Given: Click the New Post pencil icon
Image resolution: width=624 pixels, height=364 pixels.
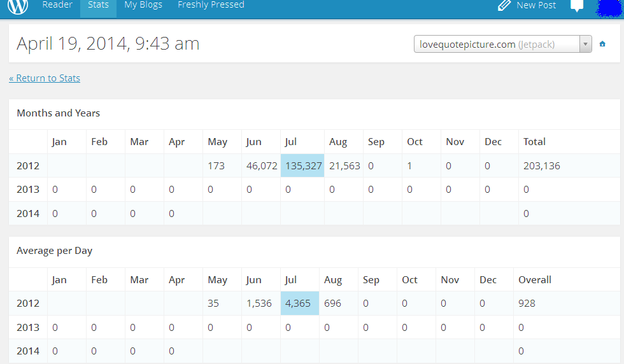Looking at the screenshot, I should point(504,6).
